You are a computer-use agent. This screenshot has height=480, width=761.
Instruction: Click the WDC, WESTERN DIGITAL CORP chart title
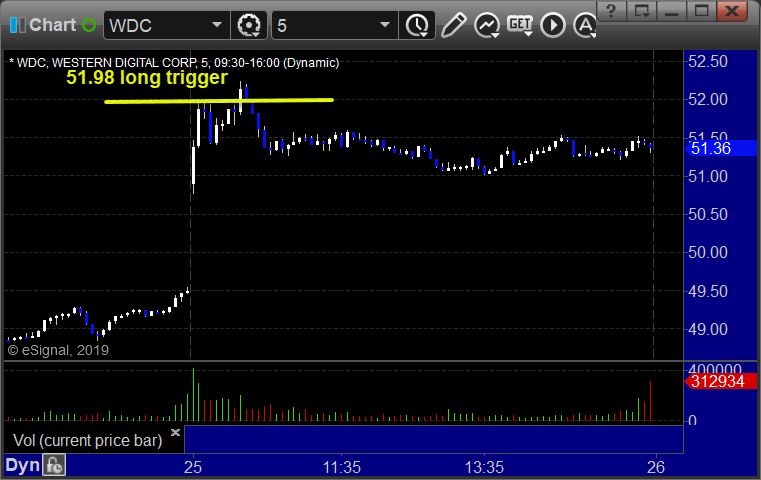(x=174, y=63)
